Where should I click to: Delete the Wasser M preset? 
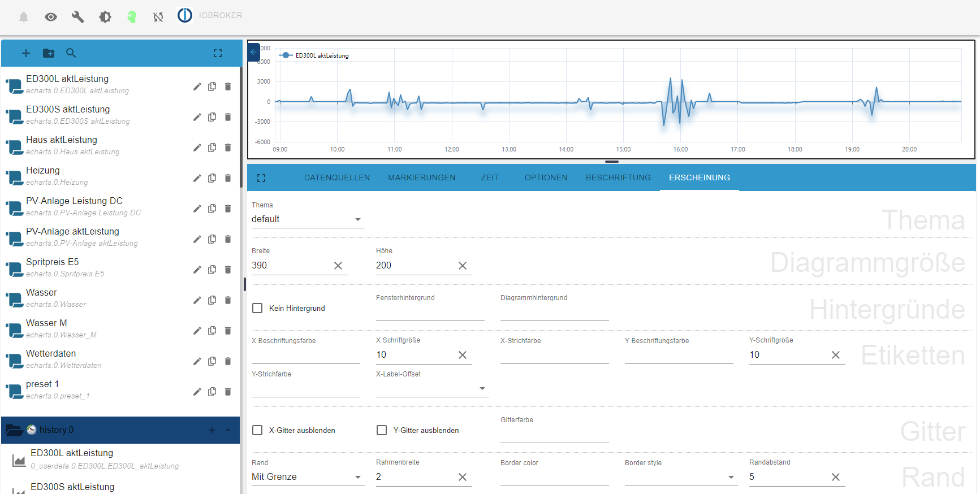[228, 331]
